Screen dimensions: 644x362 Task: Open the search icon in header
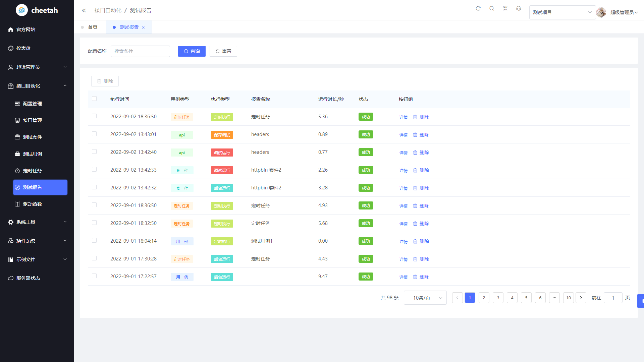[x=492, y=8]
